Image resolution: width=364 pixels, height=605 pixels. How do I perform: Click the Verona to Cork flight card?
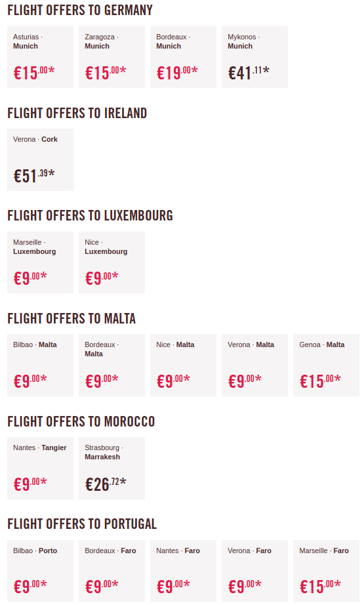pos(40,159)
